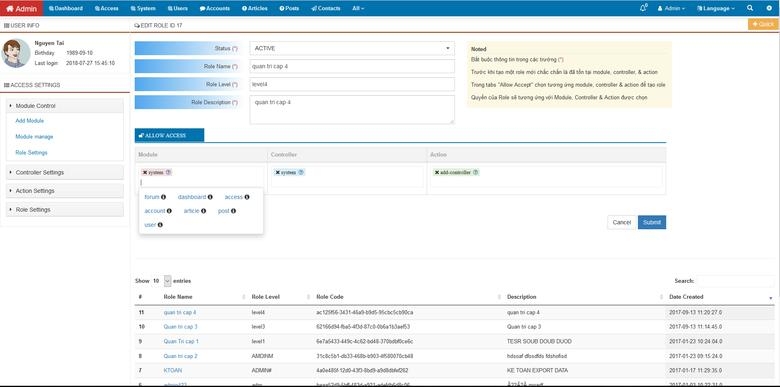
Task: Click the info icon beside dashboard
Action: tap(210, 197)
